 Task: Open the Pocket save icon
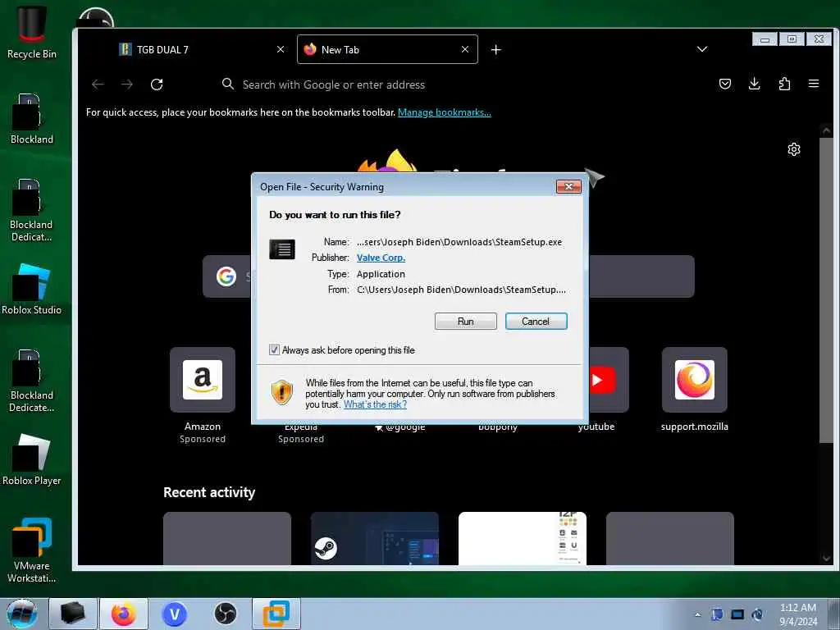(x=725, y=84)
